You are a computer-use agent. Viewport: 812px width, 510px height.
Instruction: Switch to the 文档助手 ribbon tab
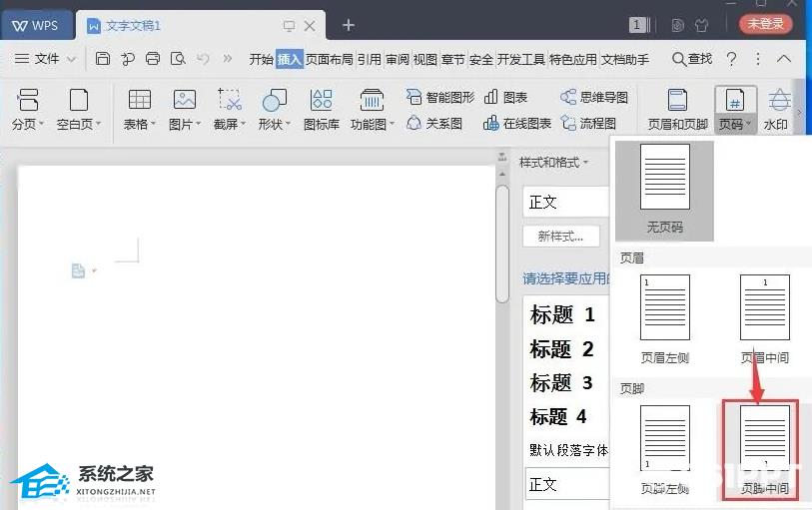point(625,59)
